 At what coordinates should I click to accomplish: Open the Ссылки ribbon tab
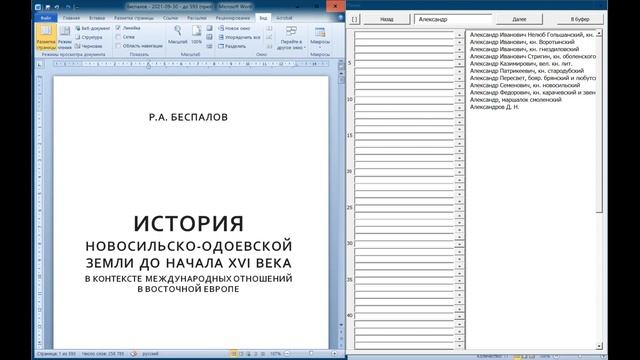170,18
